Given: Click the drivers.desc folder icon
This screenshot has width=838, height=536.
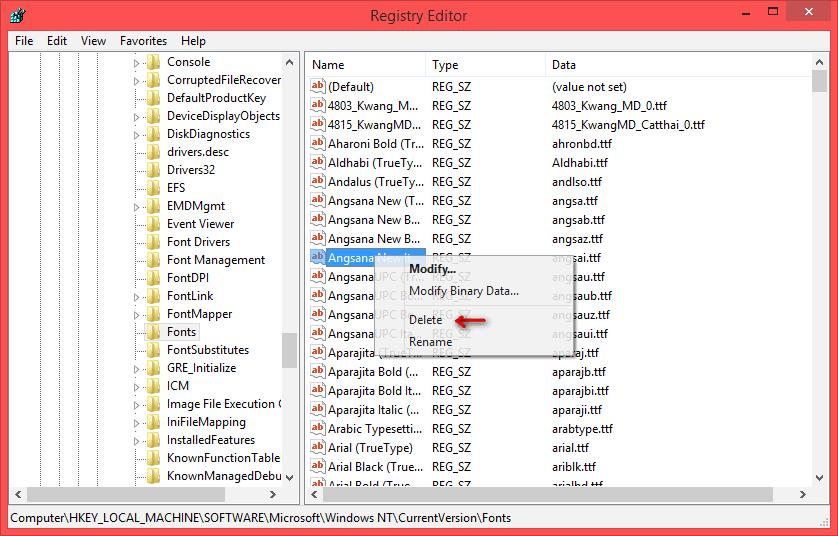Looking at the screenshot, I should tap(153, 152).
